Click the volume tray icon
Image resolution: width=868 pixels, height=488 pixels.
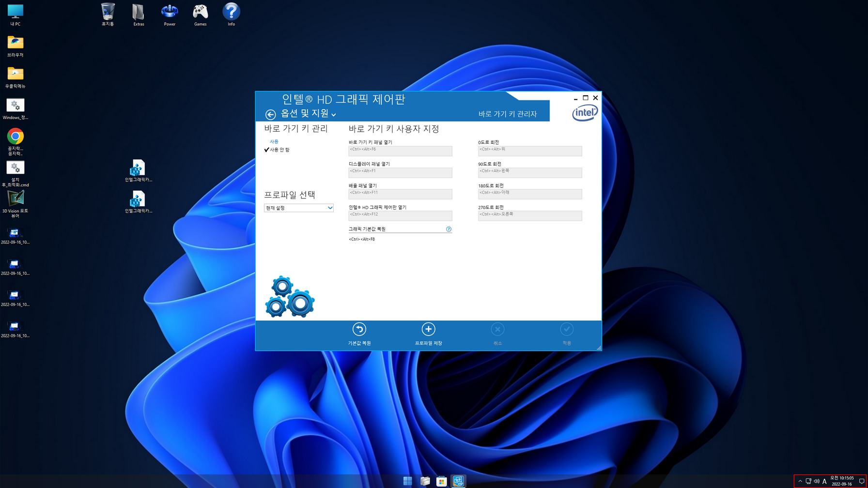pos(817,481)
